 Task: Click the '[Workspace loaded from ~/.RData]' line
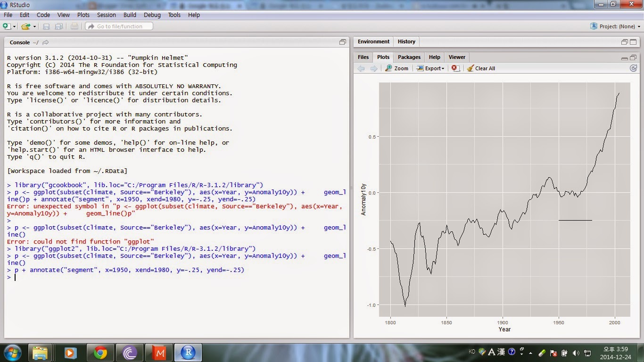tap(67, 171)
